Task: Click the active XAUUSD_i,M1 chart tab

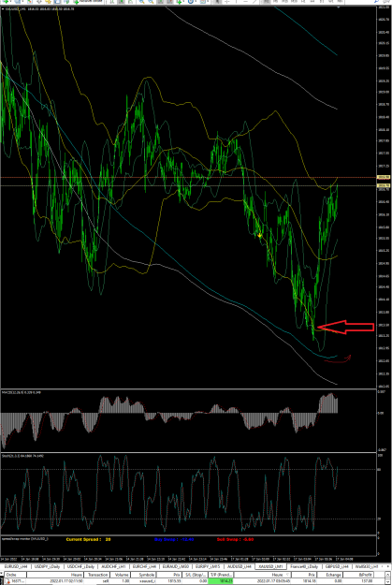Action: coord(270,566)
